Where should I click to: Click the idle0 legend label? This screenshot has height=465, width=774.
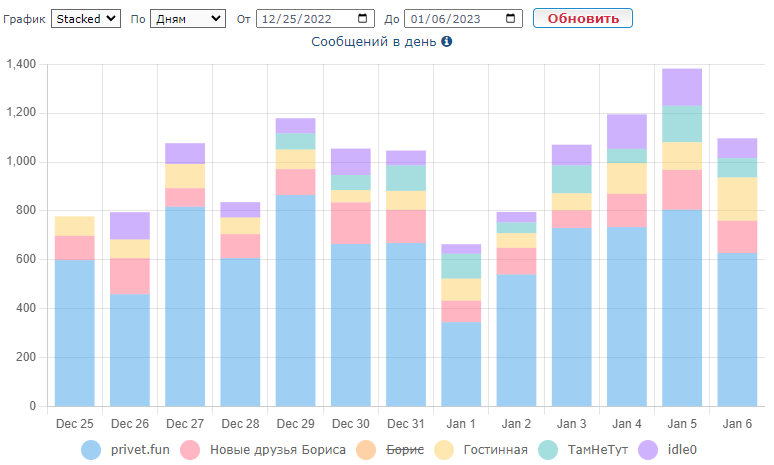[x=682, y=450]
